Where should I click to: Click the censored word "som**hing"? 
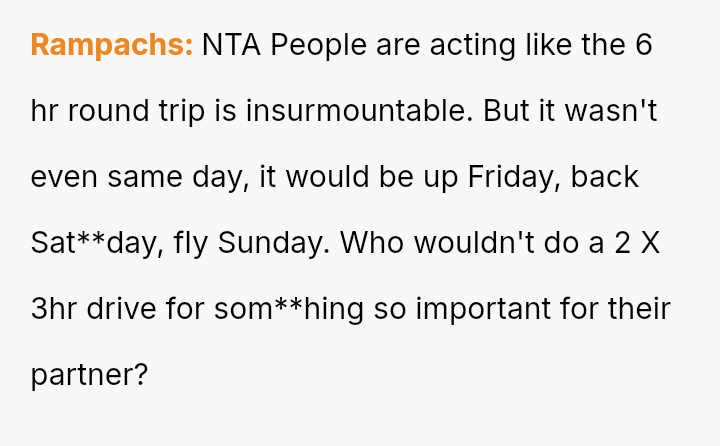click(x=289, y=309)
